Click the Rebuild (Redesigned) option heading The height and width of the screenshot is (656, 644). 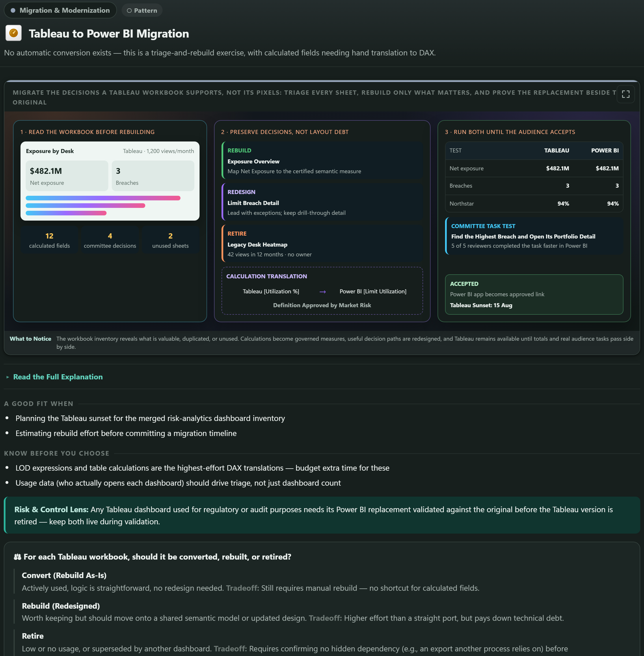tap(61, 606)
